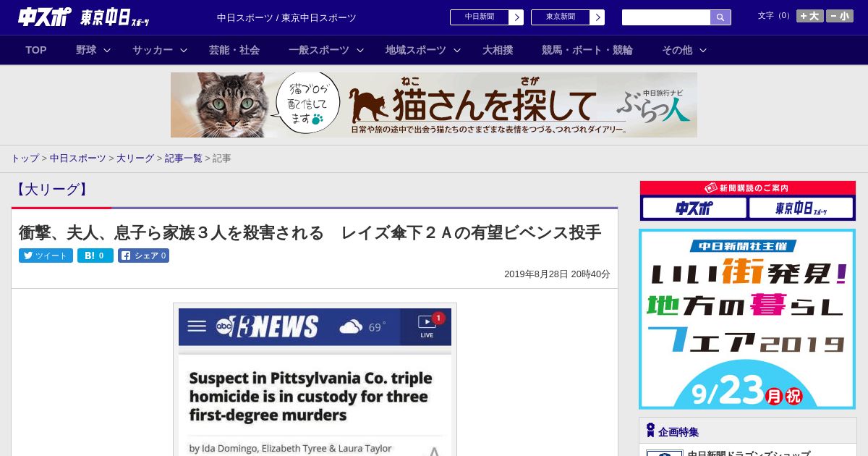The image size is (868, 456).
Task: Decrease font size with 小 button
Action: (840, 16)
